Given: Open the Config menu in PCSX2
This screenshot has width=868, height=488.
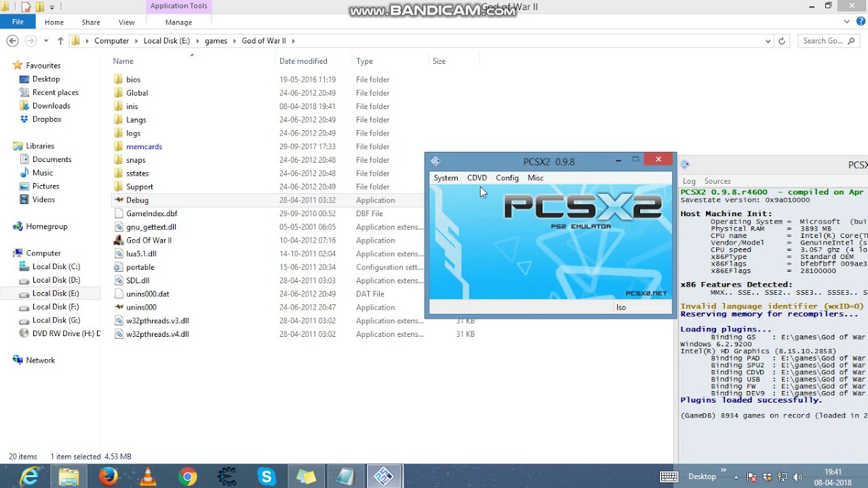Looking at the screenshot, I should coord(507,178).
